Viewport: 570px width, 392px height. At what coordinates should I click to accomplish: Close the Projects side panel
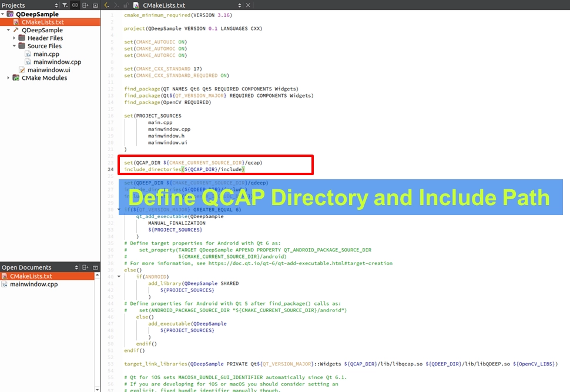pos(96,5)
